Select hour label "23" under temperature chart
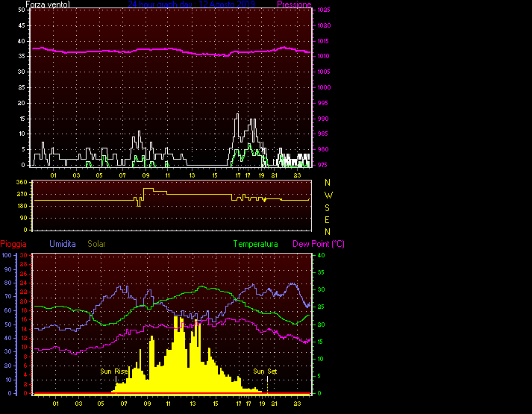The width and height of the screenshot is (532, 414). 297,404
